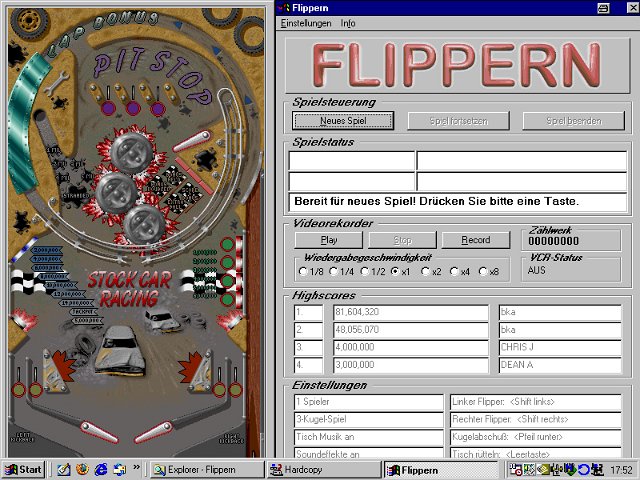Launch Firefox from the quick launch bar
Image resolution: width=640 pixels, height=480 pixels.
coord(82,470)
